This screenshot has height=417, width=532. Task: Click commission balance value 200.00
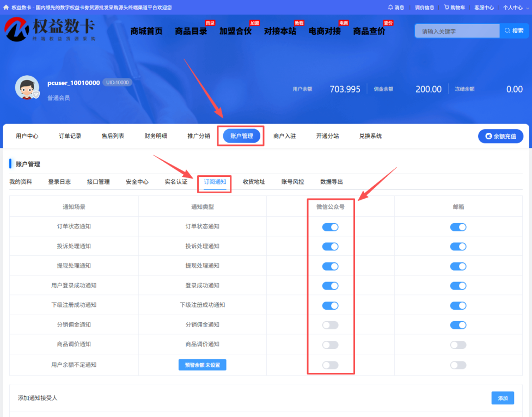[x=429, y=89]
